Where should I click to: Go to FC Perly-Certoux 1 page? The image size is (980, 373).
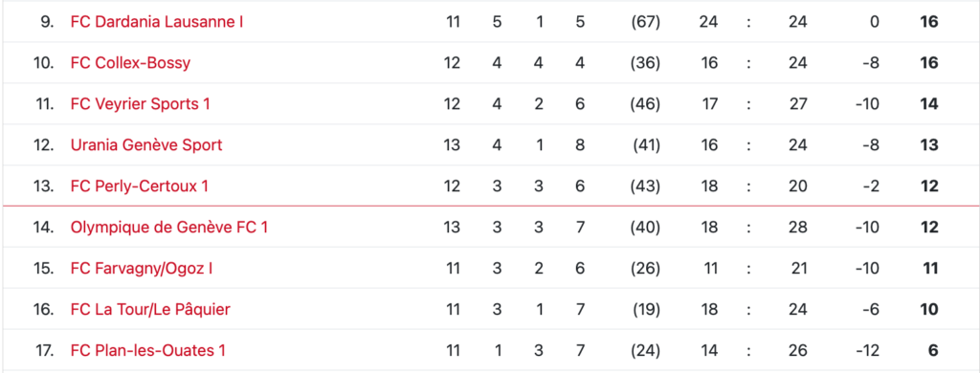[x=140, y=186]
